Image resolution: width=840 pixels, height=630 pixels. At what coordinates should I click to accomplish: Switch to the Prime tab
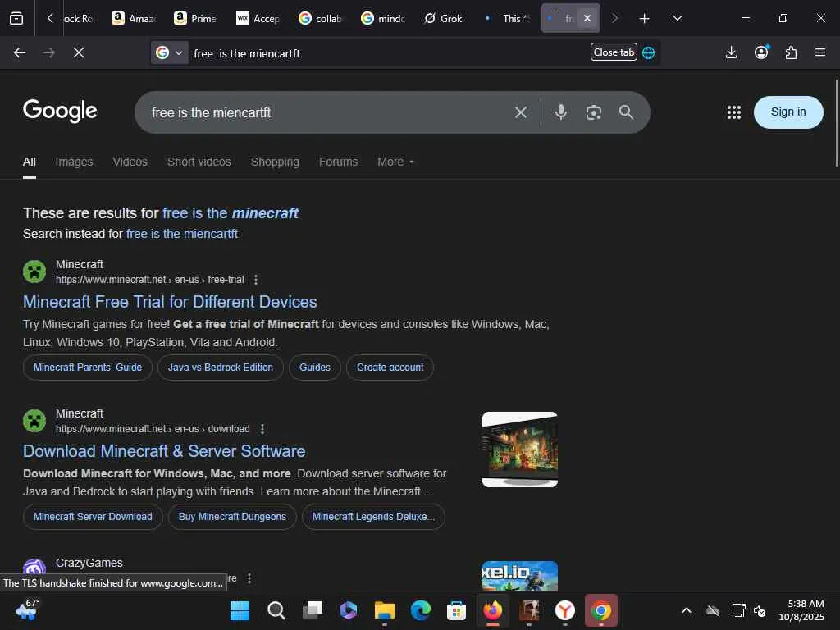195,18
